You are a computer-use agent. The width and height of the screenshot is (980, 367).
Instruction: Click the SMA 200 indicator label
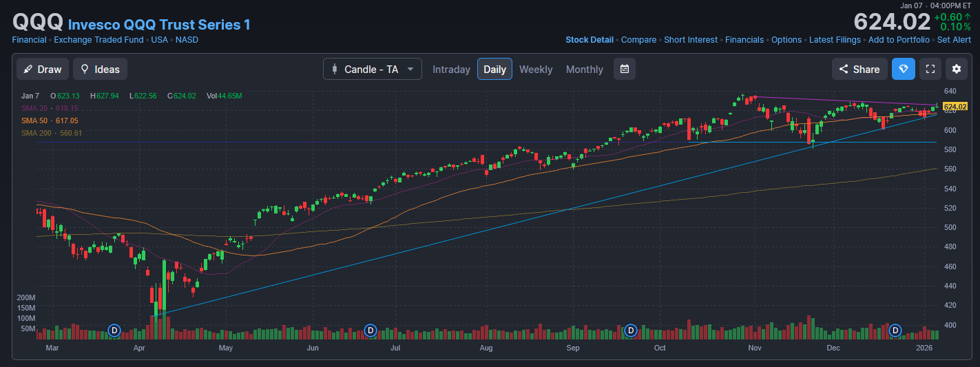point(52,133)
